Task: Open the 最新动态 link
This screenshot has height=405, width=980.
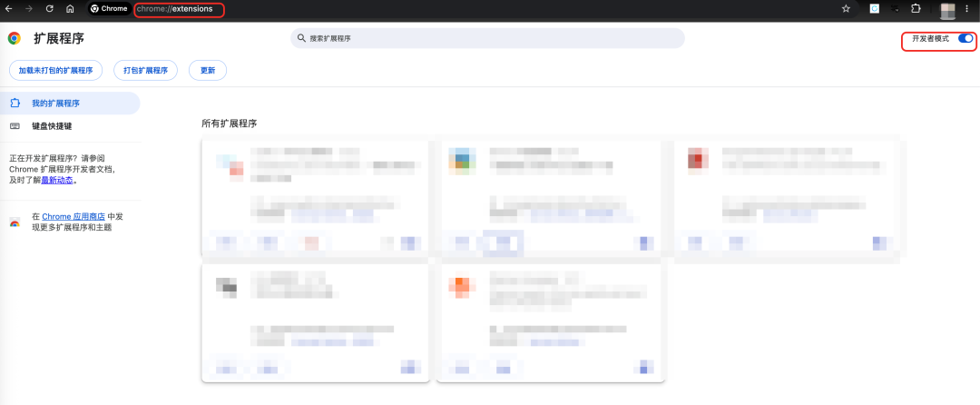Action: pos(57,180)
